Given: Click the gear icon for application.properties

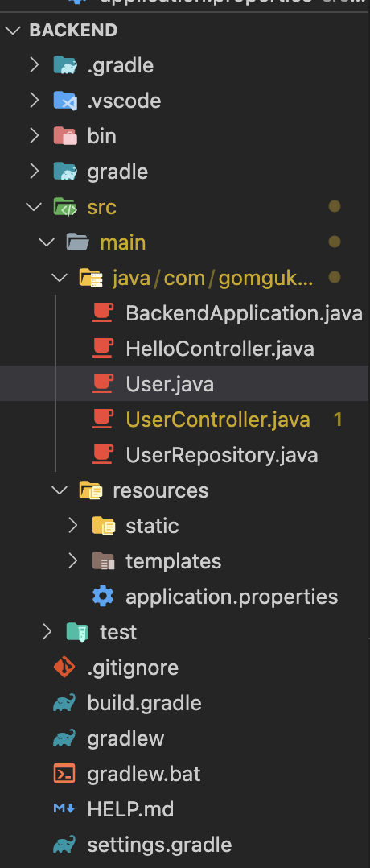Looking at the screenshot, I should (x=103, y=597).
